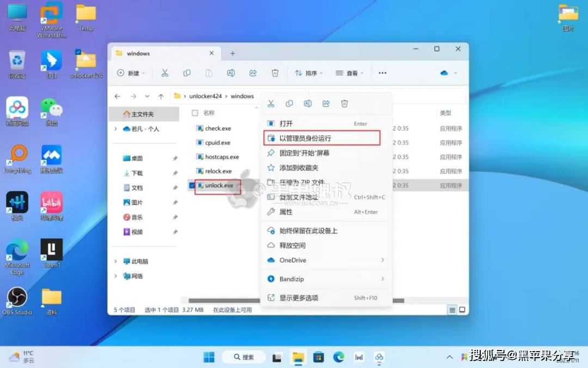Show hidden system tray icons chevron
This screenshot has height=368, width=588.
[x=450, y=357]
